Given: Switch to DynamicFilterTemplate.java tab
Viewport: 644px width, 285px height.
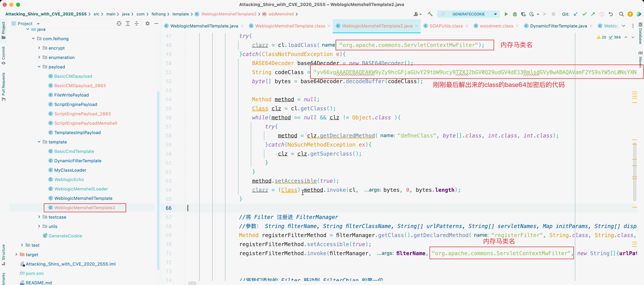Looking at the screenshot, I should 558,26.
